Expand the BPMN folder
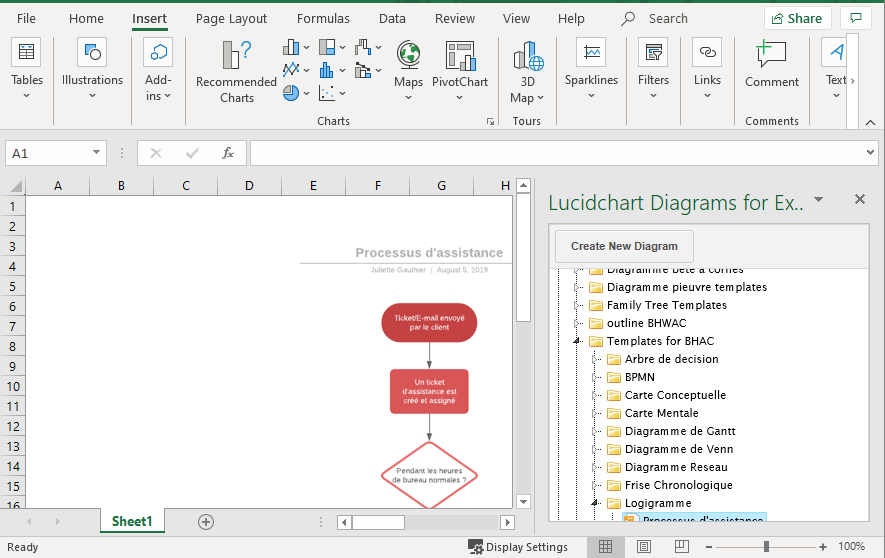 pos(594,377)
